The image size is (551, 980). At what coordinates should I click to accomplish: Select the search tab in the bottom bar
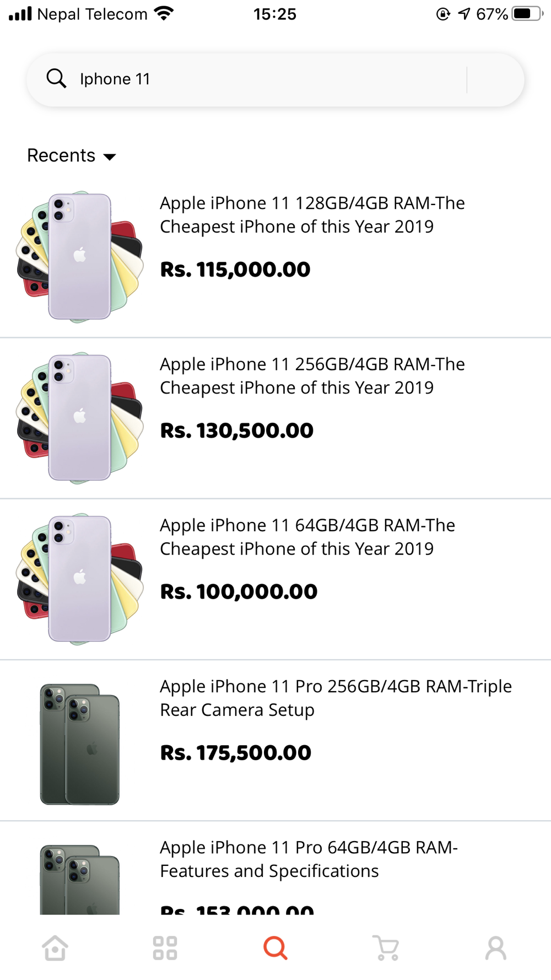[275, 948]
